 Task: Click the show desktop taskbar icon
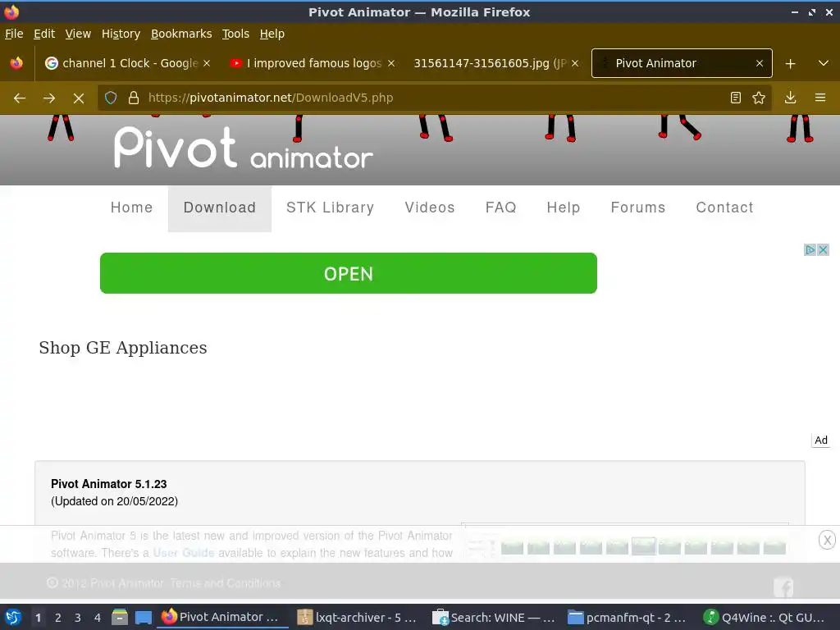point(143,617)
